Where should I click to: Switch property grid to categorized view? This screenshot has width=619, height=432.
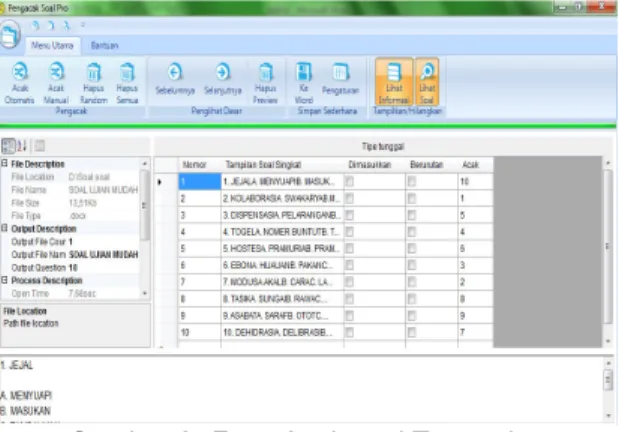8,146
